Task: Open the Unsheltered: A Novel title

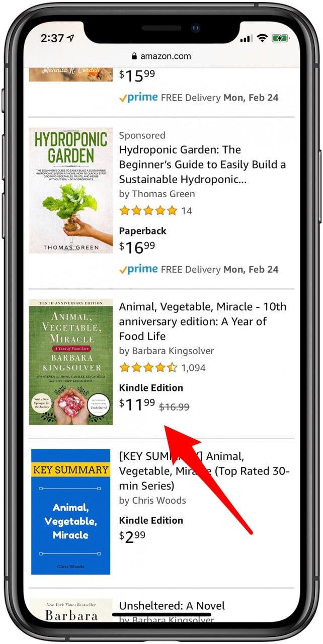Action: (172, 606)
